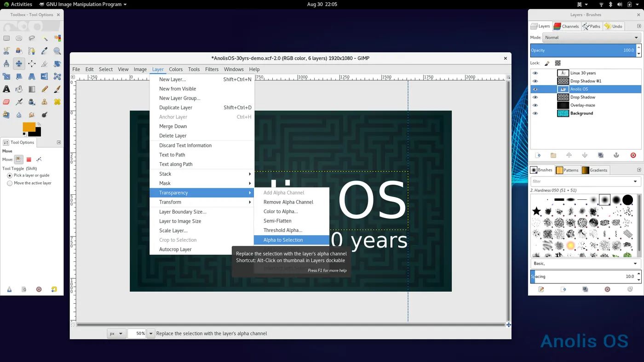Screen dimensions: 644x362
Task: Open Activities overview
Action: (18, 4)
